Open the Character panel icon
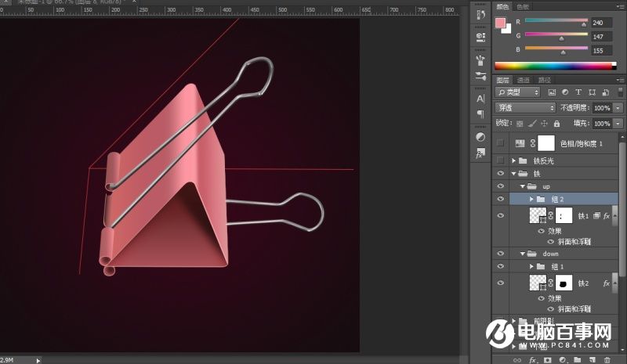627x364 pixels. 480,99
